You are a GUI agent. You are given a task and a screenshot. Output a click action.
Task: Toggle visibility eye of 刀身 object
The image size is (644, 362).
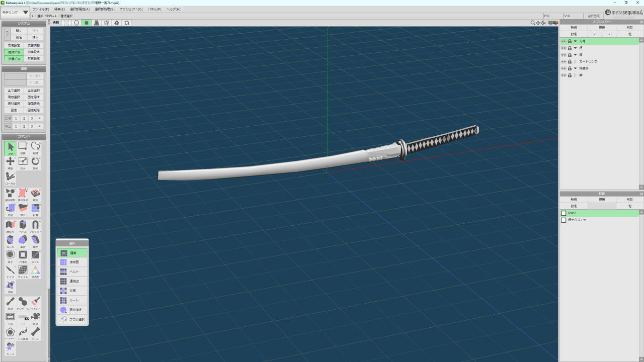(563, 41)
